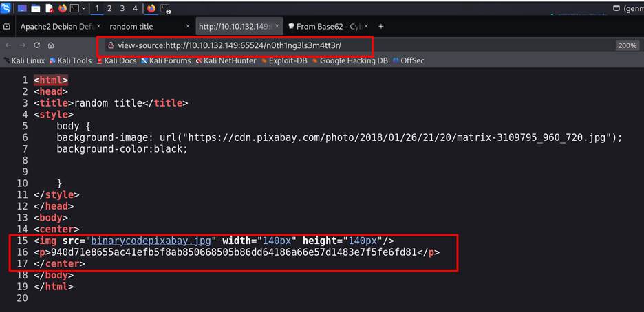Open the Firefox recent browsing sidebar icon
The height and width of the screenshot is (312, 644).
pyautogui.click(x=7, y=26)
